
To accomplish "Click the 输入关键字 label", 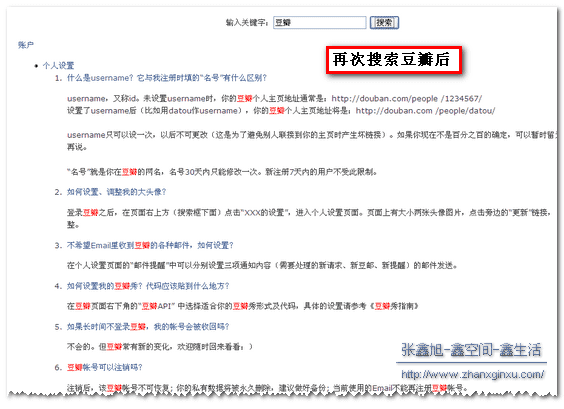I will coord(247,23).
